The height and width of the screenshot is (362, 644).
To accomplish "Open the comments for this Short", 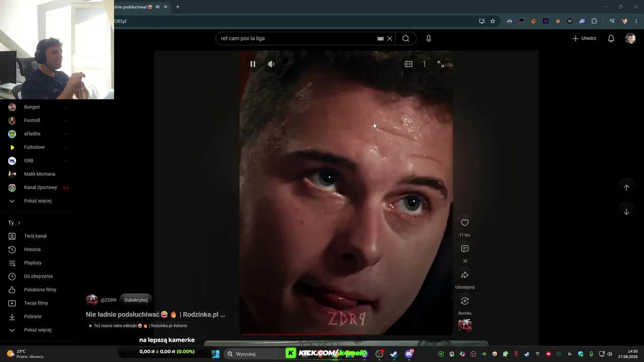I will click(465, 249).
